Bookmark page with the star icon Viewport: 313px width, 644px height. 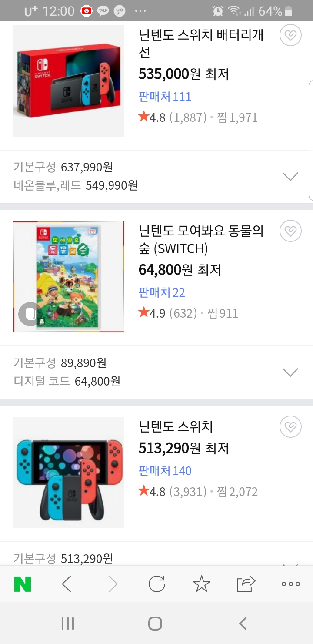(x=201, y=584)
